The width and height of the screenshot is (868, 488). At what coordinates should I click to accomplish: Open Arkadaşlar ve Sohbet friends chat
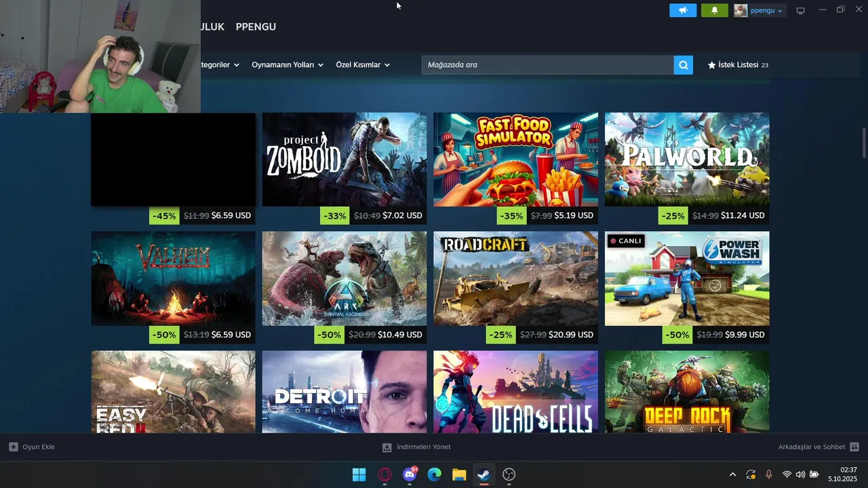click(x=818, y=447)
